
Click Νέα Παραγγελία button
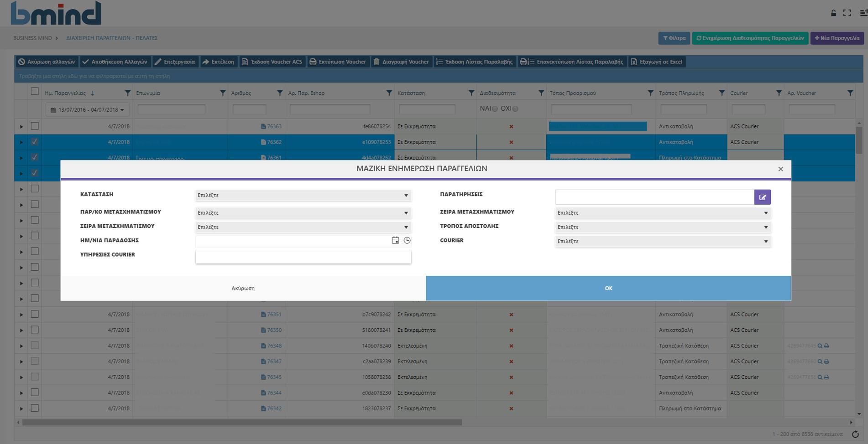pyautogui.click(x=837, y=38)
